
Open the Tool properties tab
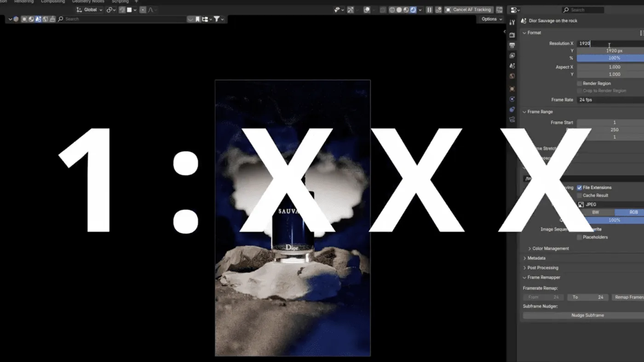pyautogui.click(x=512, y=23)
